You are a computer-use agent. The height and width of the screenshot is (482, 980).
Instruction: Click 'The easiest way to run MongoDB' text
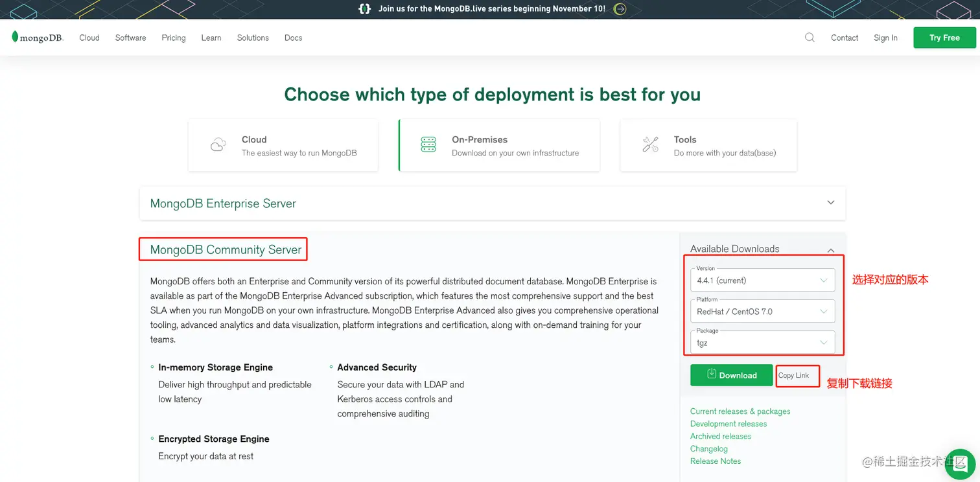299,153
